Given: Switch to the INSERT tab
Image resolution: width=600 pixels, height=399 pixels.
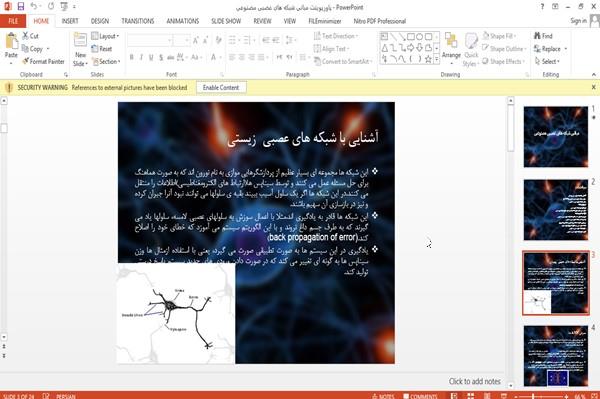Looking at the screenshot, I should (x=70, y=21).
